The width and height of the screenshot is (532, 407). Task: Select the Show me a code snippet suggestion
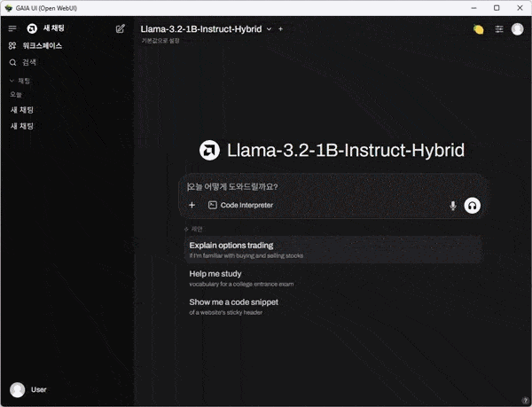(334, 306)
